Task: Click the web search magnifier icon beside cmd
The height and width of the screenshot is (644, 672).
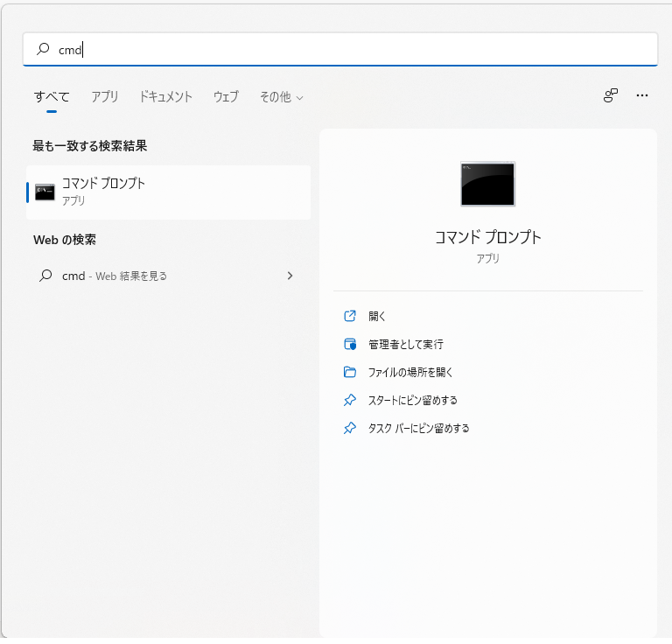Action: 45,276
